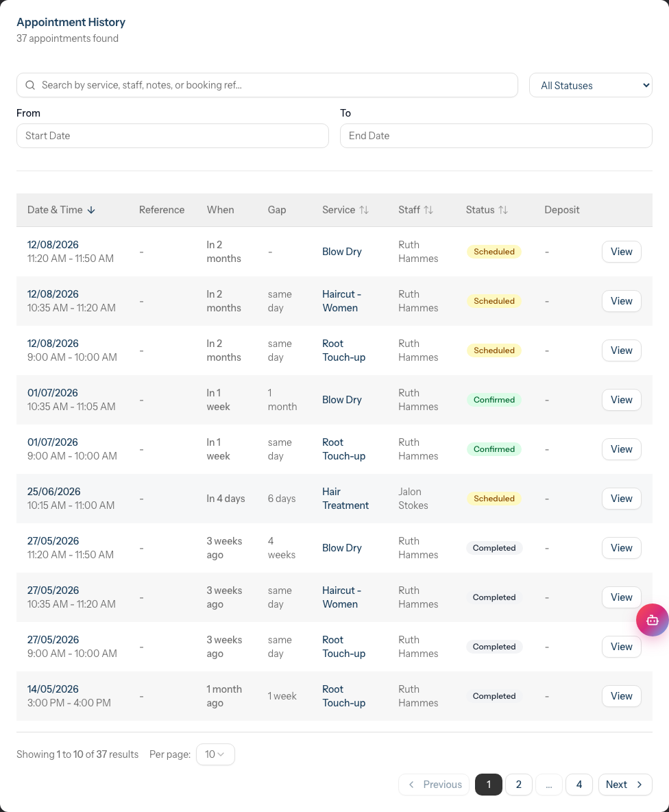View the Hair Treatment appointment with Jalon Stokes
669x812 pixels.
[622, 499]
